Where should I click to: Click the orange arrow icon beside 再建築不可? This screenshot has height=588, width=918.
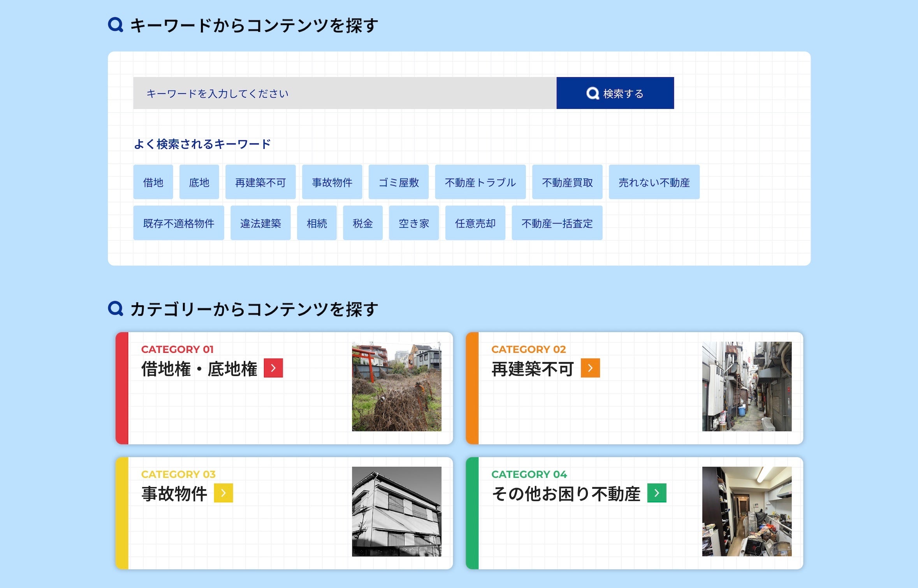pyautogui.click(x=590, y=368)
